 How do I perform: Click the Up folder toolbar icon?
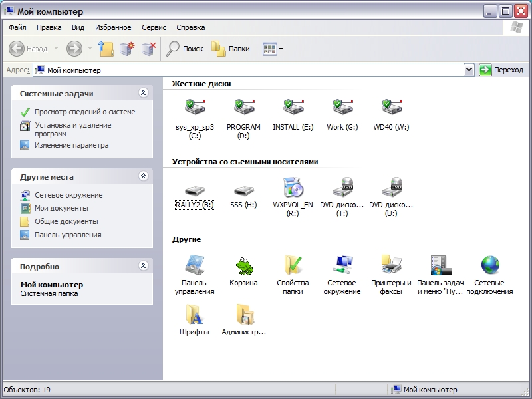pyautogui.click(x=105, y=49)
